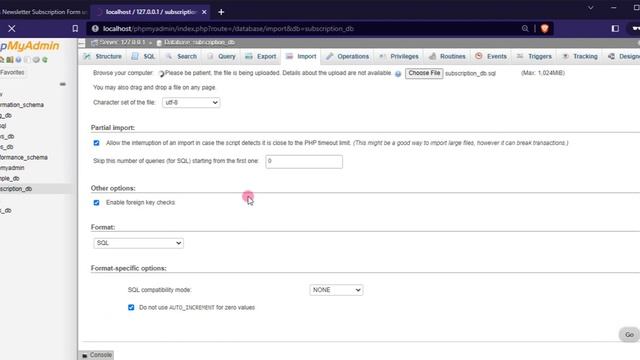Screen dimensions: 640x360
Task: Switch to the Structure tab
Action: point(102,56)
